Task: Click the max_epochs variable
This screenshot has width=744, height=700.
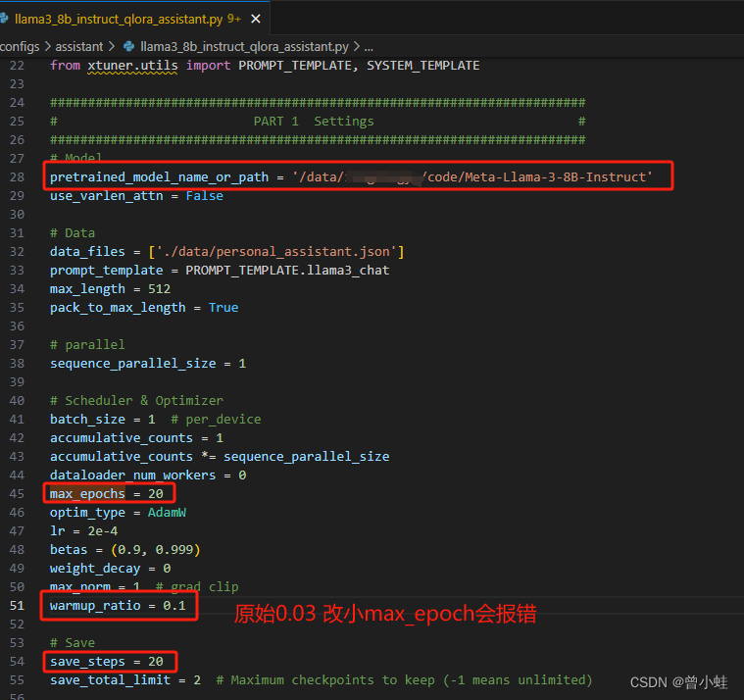Action: 87,493
